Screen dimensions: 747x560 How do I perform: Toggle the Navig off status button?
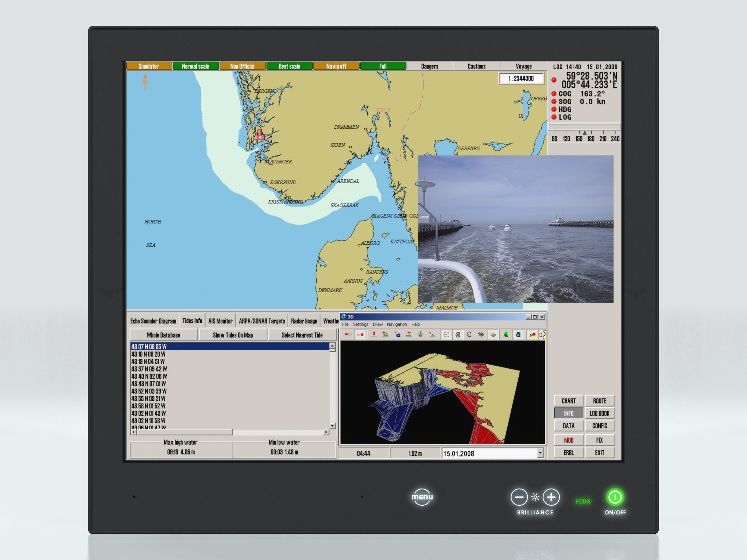click(336, 66)
